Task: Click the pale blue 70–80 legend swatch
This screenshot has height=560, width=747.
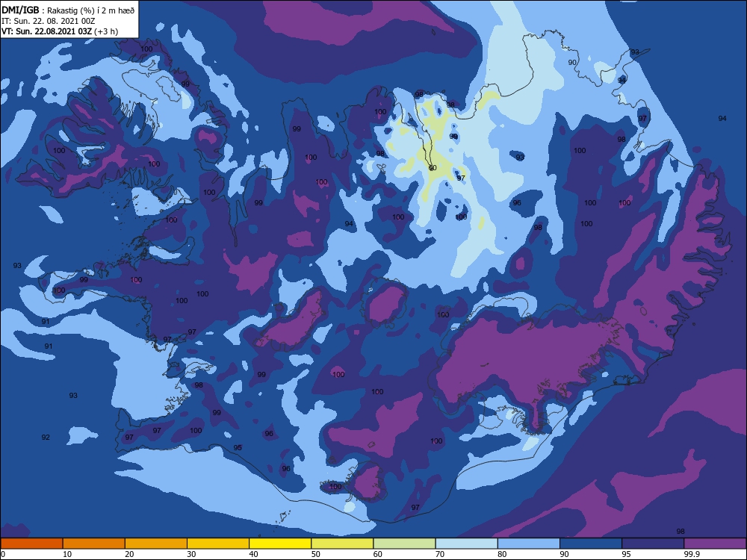Action: (x=466, y=544)
